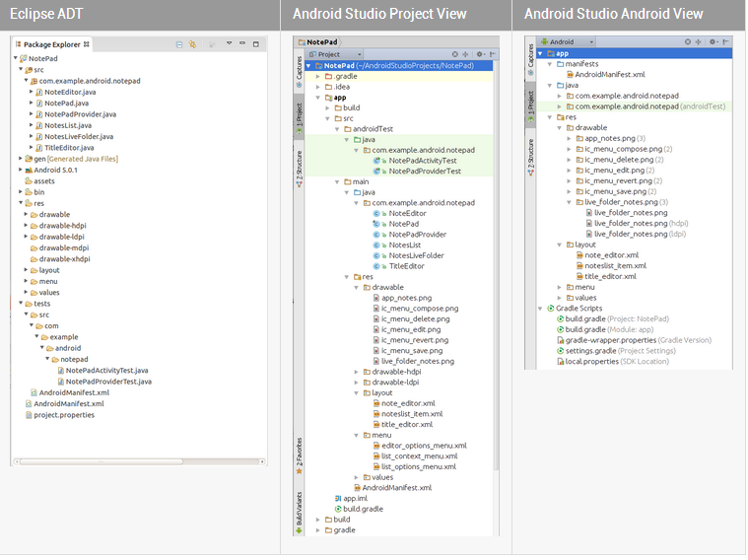Select editor_options_menu.xml file
Screen dimensions: 748x560
point(424,446)
